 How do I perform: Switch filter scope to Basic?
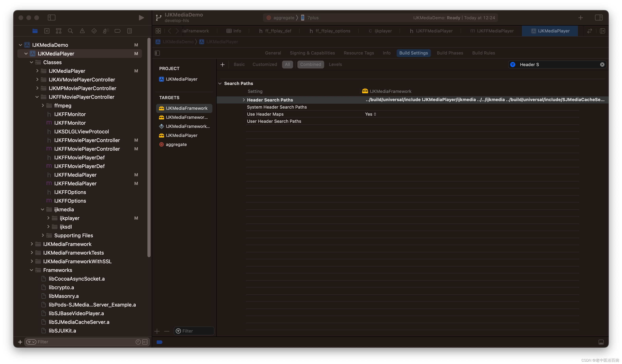click(239, 64)
